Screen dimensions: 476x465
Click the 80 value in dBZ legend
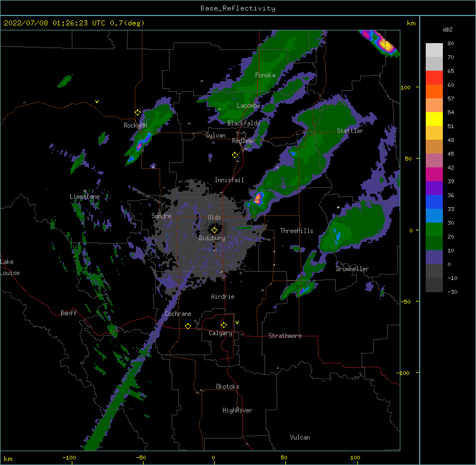[451, 44]
